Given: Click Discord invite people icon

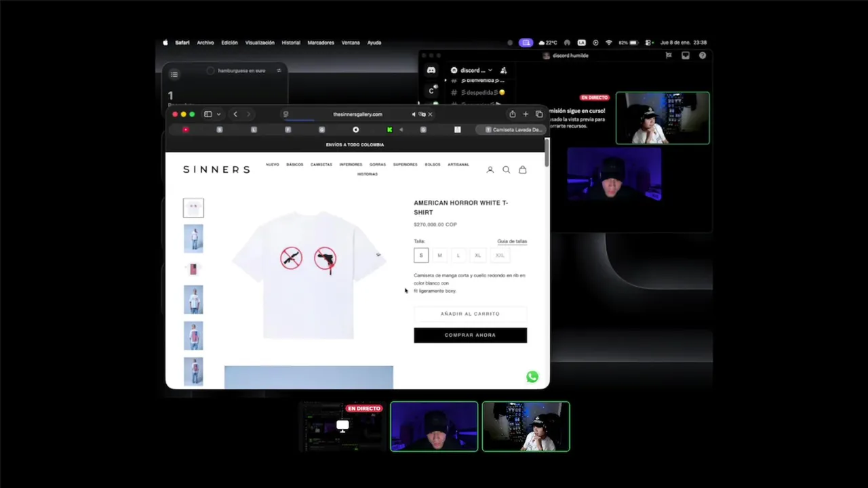Looking at the screenshot, I should point(503,70).
